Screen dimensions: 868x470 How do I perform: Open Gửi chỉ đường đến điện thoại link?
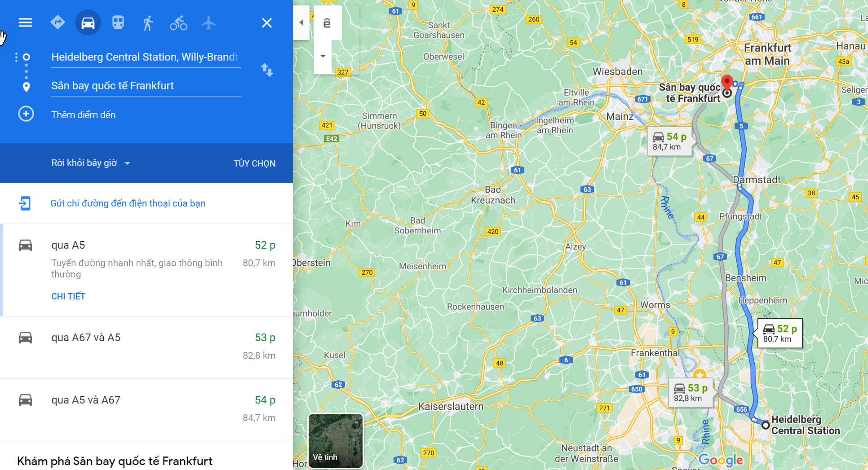click(x=128, y=203)
